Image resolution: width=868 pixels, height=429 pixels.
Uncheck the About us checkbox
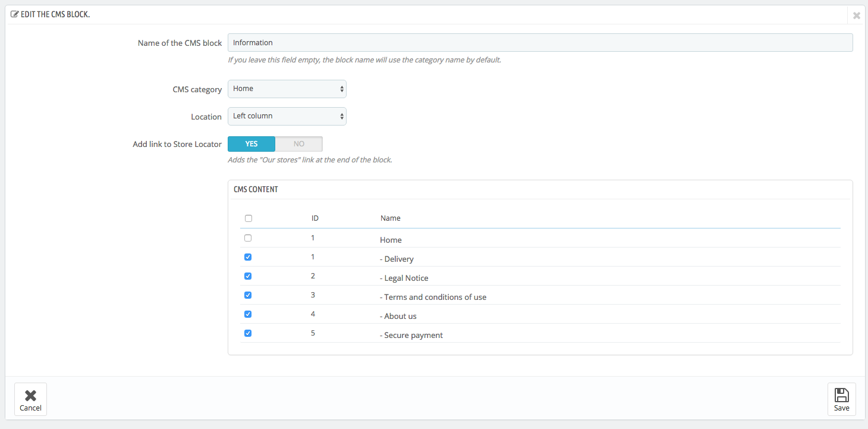point(248,314)
